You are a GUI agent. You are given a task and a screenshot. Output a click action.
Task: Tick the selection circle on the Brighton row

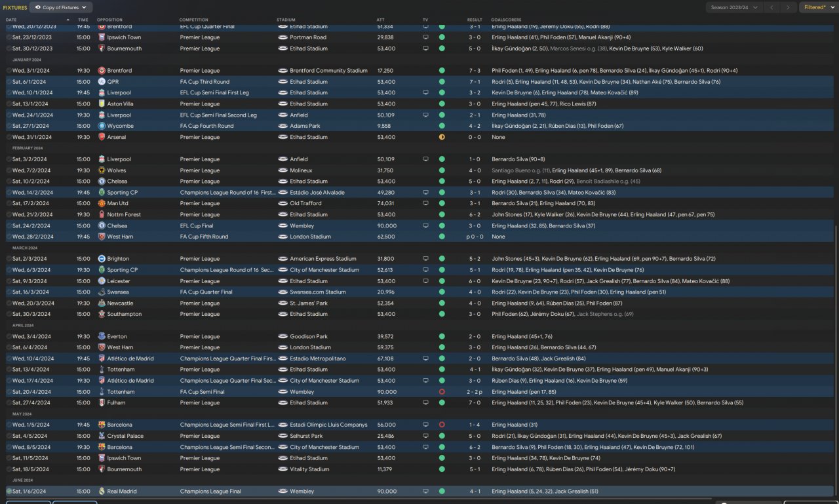pos(9,259)
